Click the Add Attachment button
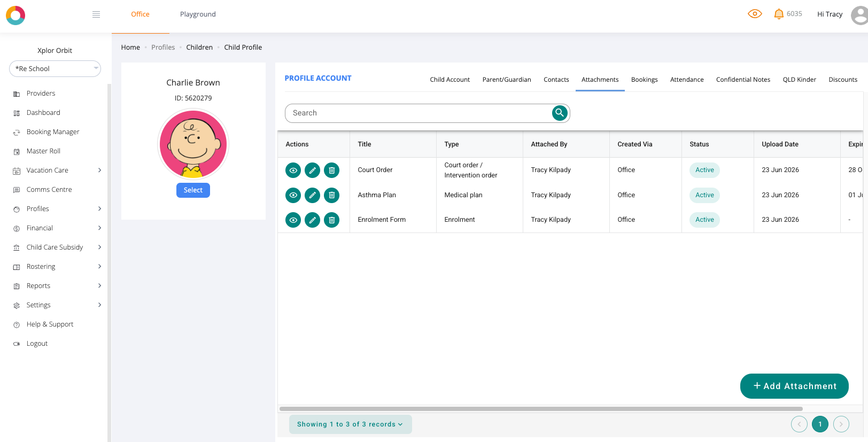This screenshot has width=868, height=442. (794, 386)
